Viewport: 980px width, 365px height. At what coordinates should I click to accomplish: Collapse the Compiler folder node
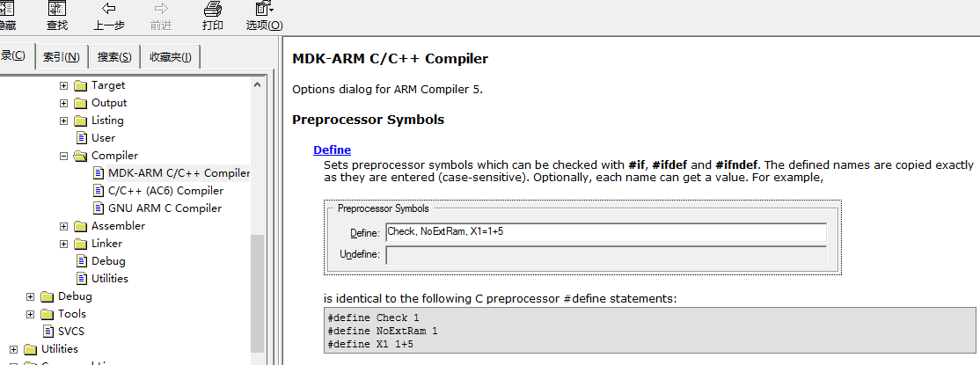click(x=63, y=156)
